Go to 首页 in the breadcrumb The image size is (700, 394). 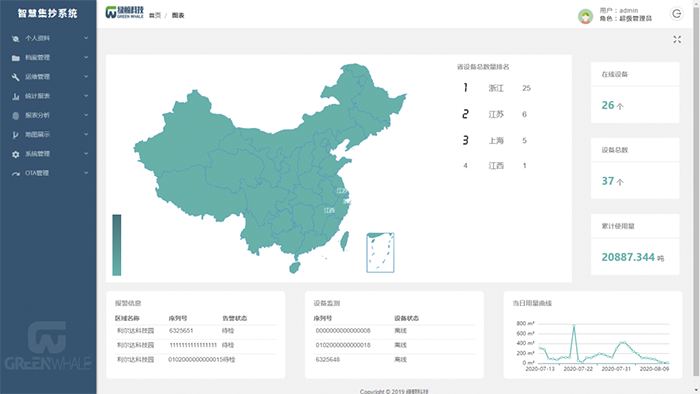(x=154, y=16)
